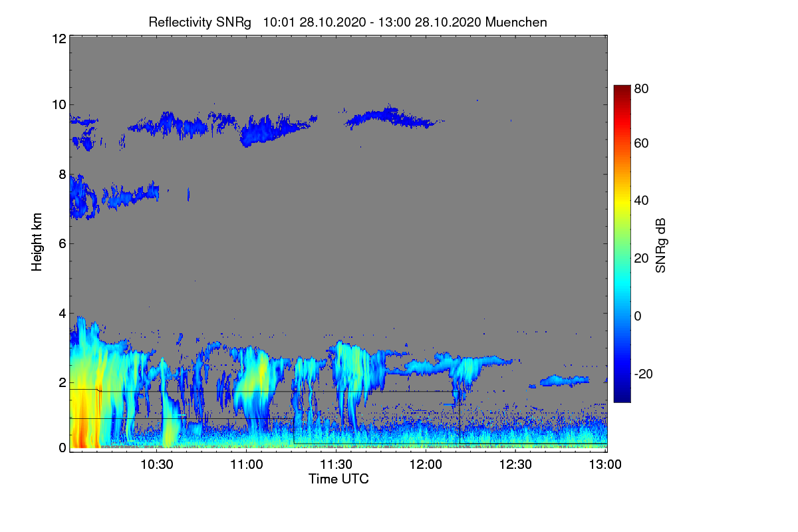Screen dimensions: 798x532
Task: Click the '4' height tick label
Action: pos(61,313)
